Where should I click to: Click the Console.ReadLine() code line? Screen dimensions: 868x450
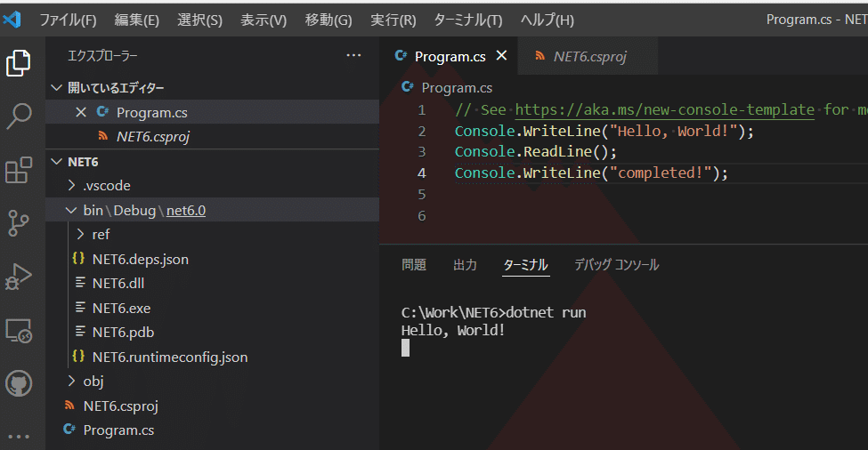click(x=535, y=151)
